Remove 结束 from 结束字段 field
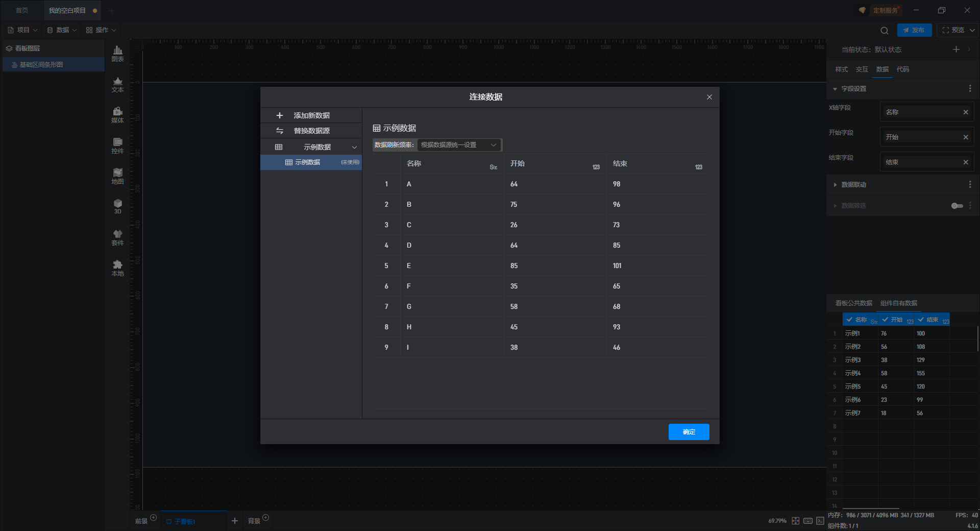The height and width of the screenshot is (531, 980). point(966,162)
